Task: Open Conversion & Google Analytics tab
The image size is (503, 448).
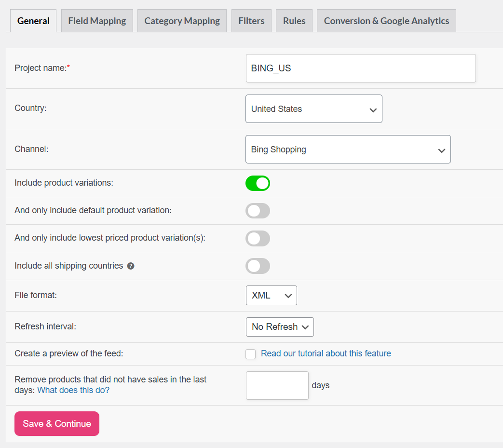Action: click(386, 21)
